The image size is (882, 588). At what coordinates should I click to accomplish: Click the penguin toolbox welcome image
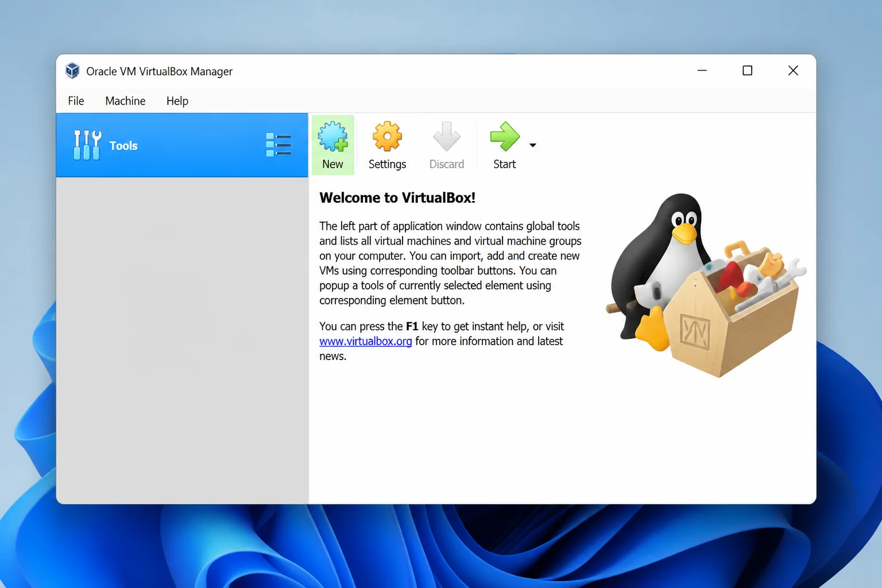click(x=706, y=285)
